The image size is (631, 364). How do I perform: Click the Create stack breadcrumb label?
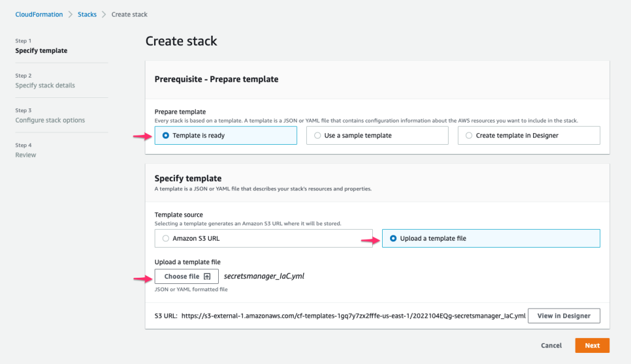pos(131,14)
